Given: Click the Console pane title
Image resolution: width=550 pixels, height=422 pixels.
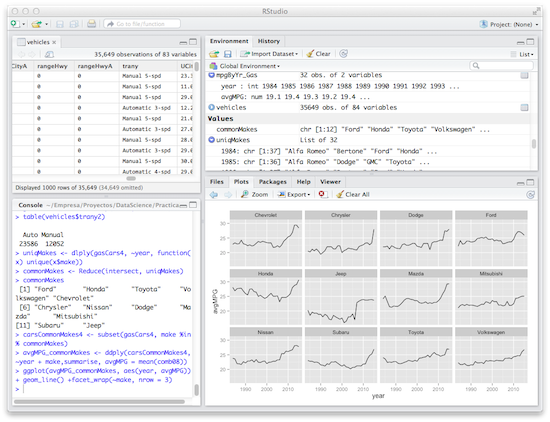Looking at the screenshot, I should (x=31, y=205).
